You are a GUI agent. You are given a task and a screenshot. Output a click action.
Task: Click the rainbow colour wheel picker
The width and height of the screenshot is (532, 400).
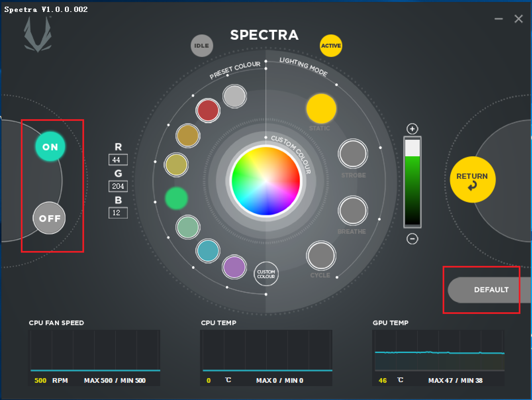(266, 181)
